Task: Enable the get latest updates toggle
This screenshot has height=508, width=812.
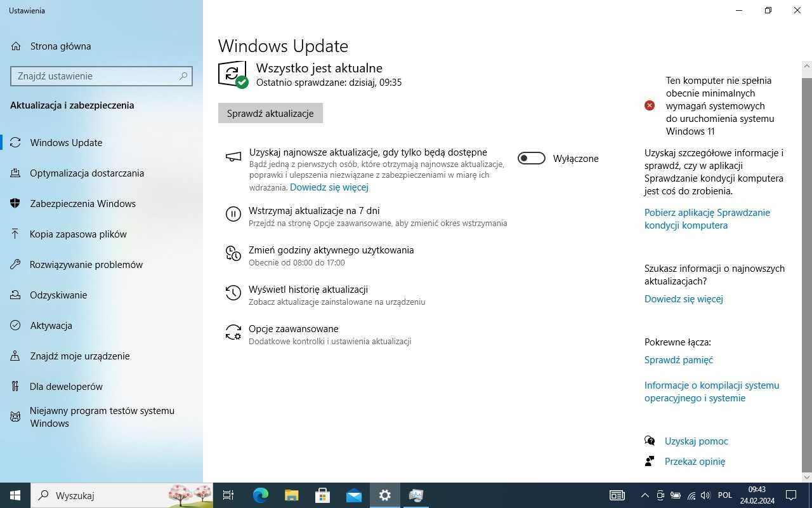Action: click(532, 159)
